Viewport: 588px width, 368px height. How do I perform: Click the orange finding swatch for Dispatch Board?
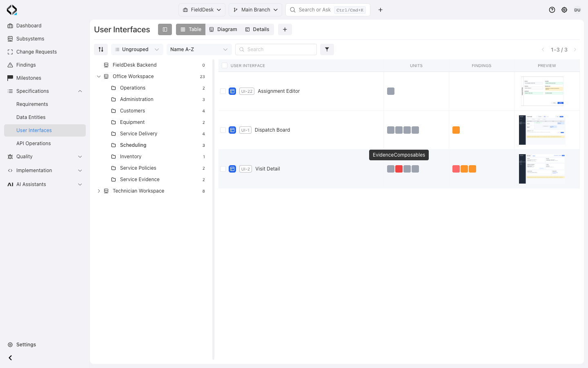pyautogui.click(x=456, y=130)
